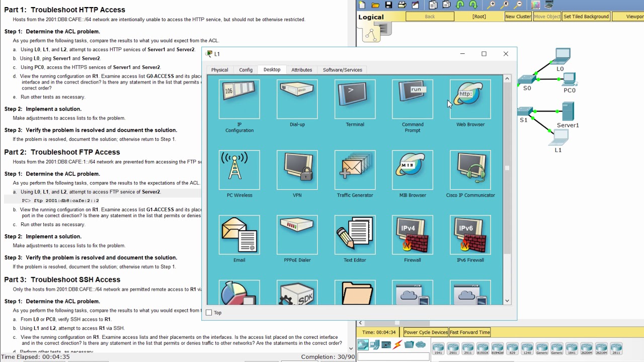Click the desktop apps scroll up arrow

coord(507,78)
